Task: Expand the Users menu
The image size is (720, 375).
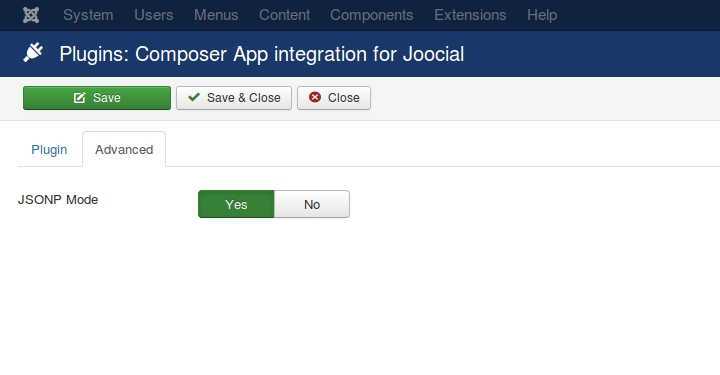Action: pos(154,15)
